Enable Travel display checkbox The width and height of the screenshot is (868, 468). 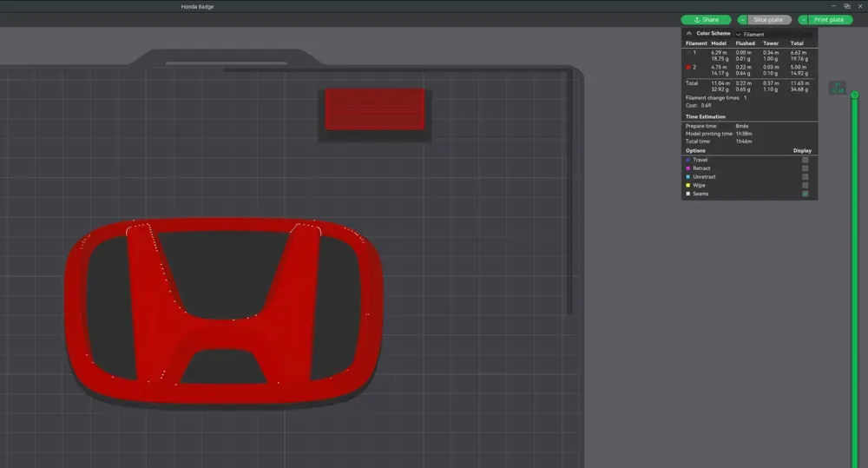pos(806,160)
